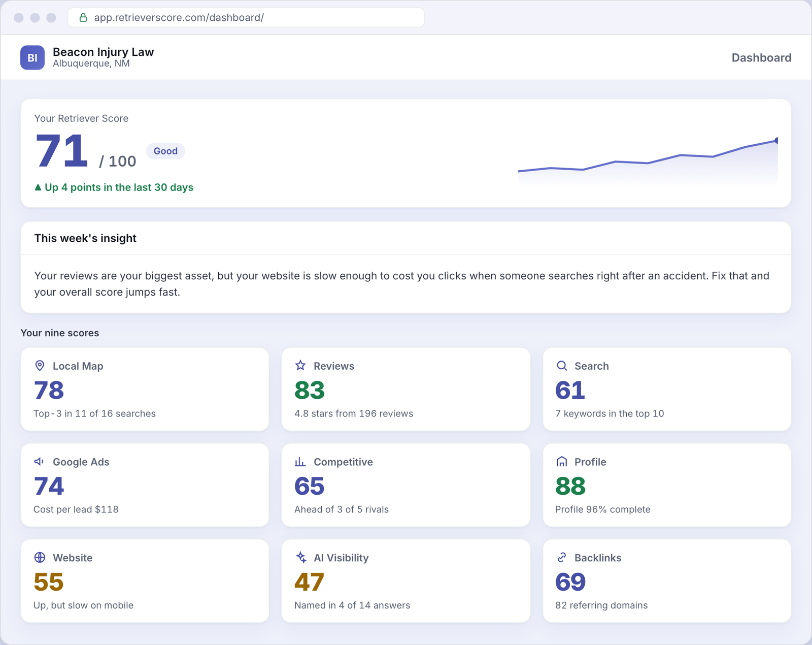Click the AI Visibility sparkle icon

(300, 557)
